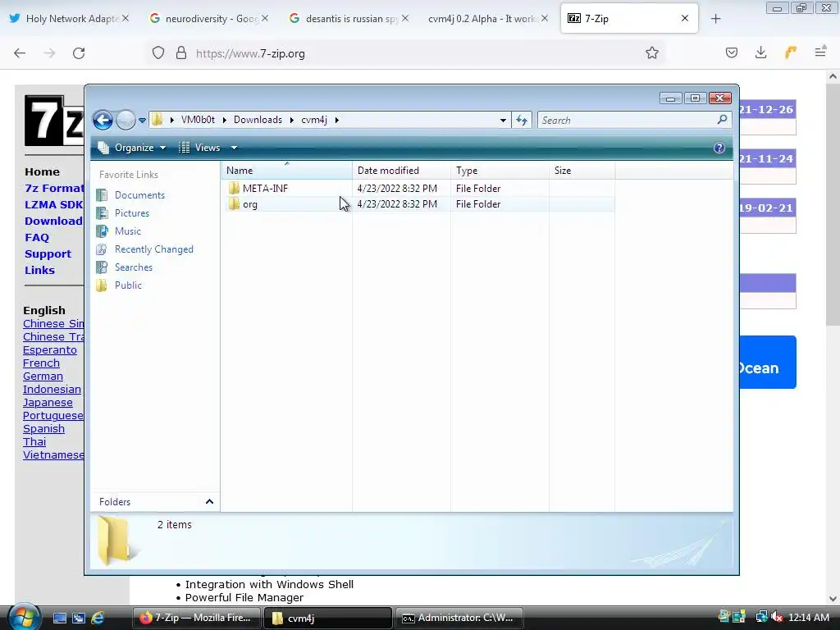840x630 pixels.
Task: Select French language on 7-Zip page
Action: coord(41,363)
